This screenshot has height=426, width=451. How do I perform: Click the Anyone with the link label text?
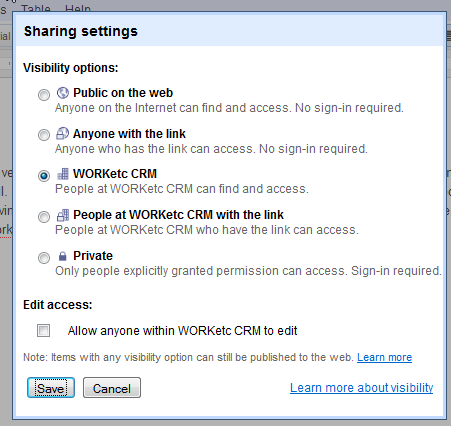(x=129, y=134)
